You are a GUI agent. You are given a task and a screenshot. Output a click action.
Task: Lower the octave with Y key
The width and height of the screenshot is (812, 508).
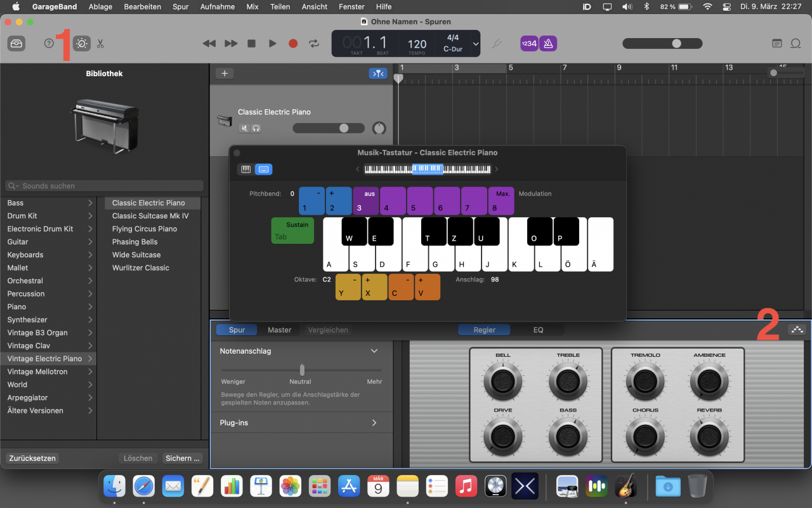point(348,287)
